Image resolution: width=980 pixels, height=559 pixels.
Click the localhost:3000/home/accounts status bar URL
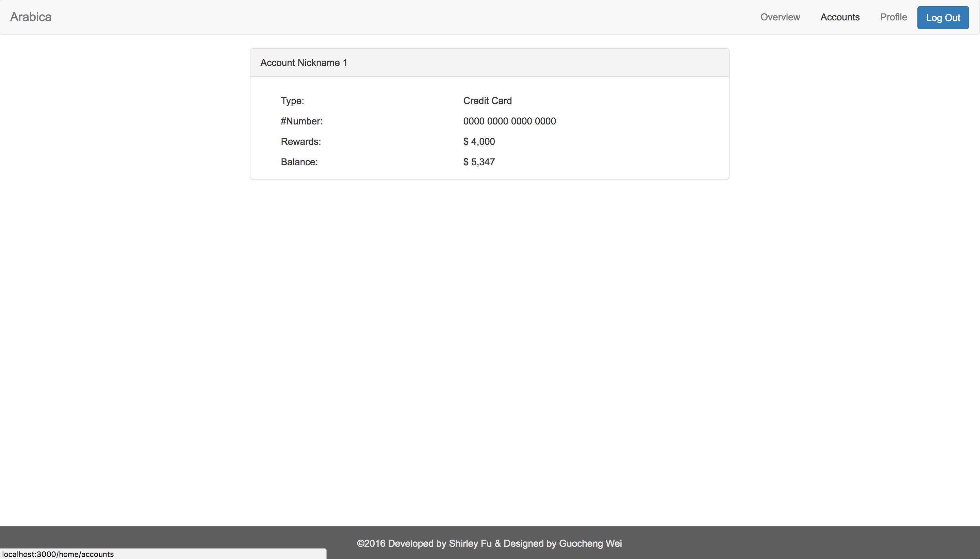point(58,554)
